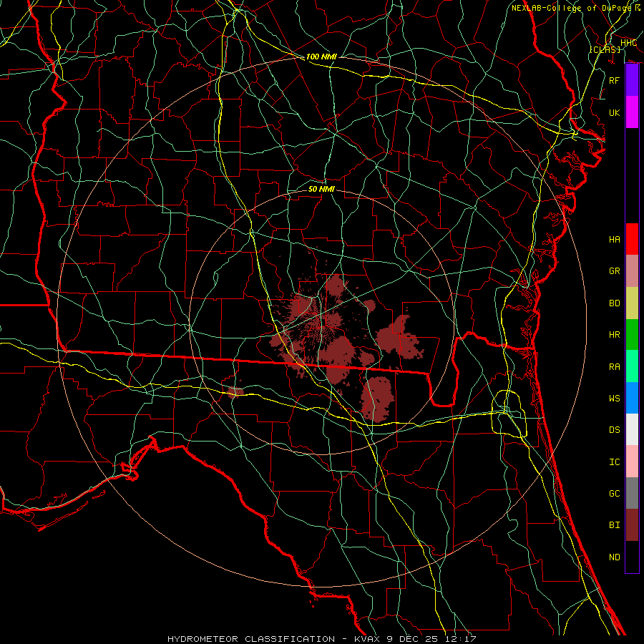The height and width of the screenshot is (644, 644).
Task: Click the DS legend label
Action: pyautogui.click(x=615, y=430)
